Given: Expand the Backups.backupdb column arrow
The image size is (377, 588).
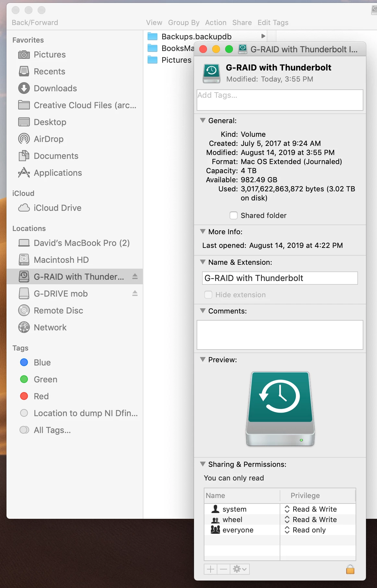Looking at the screenshot, I should pyautogui.click(x=263, y=36).
